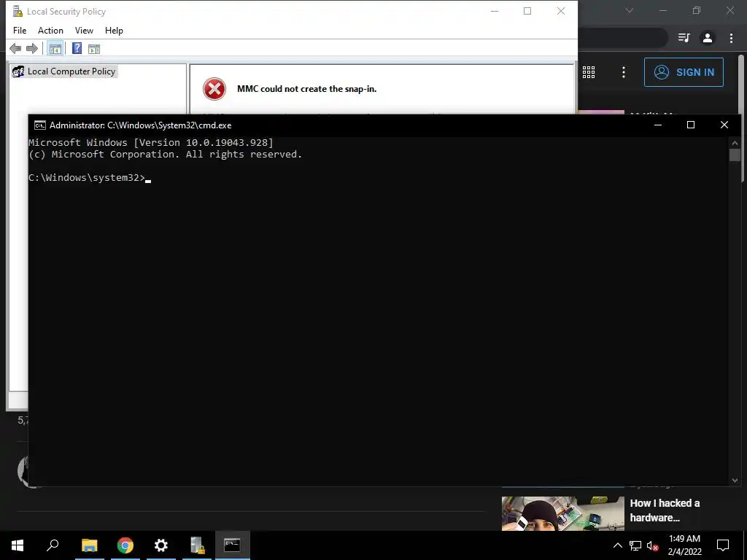Go back in Local Security Policy toolbar
Image resolution: width=747 pixels, height=560 pixels.
[15, 49]
